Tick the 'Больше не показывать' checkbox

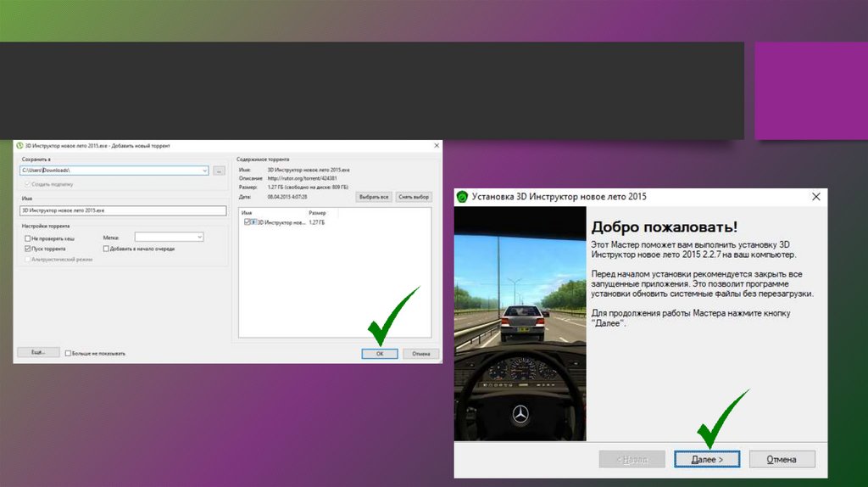coord(68,354)
